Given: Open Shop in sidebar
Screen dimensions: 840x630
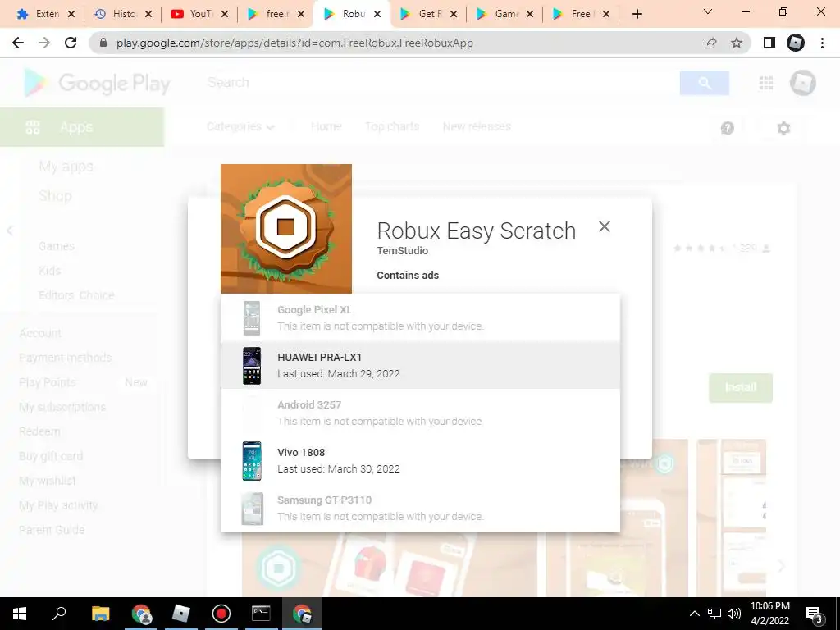Looking at the screenshot, I should 55,196.
